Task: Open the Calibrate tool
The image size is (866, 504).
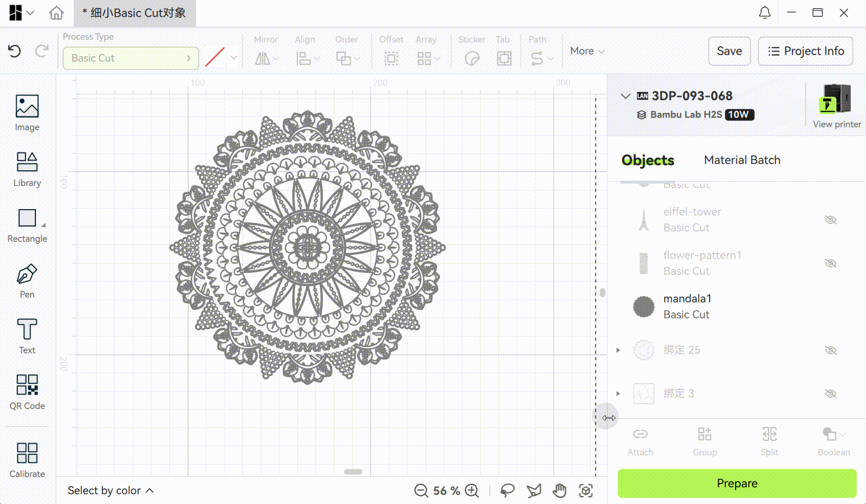Action: [x=27, y=460]
